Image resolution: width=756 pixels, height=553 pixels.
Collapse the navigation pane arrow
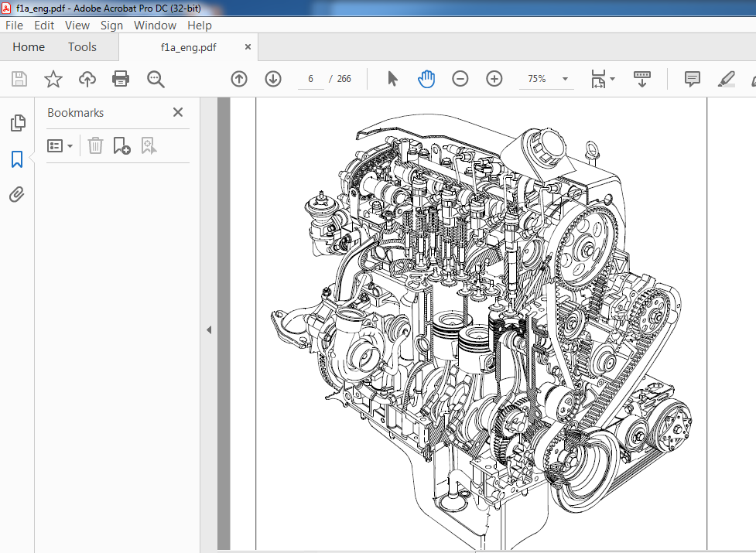click(209, 330)
